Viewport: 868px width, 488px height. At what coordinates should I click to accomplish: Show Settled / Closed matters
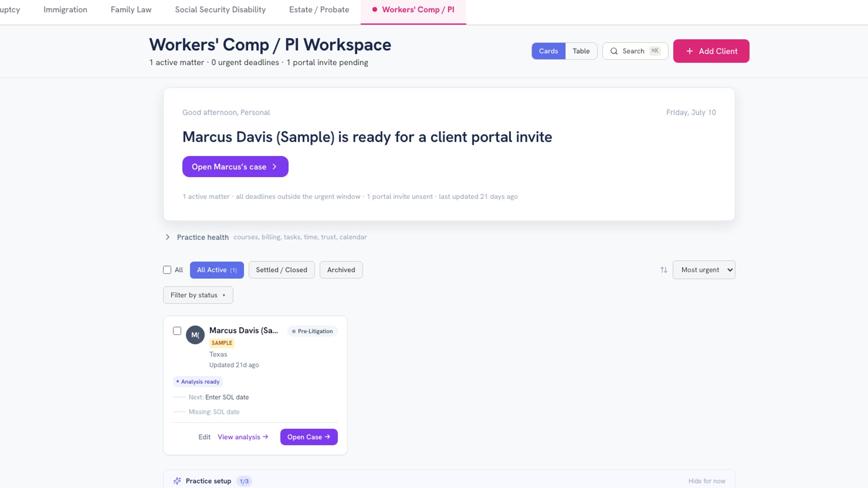pyautogui.click(x=282, y=270)
